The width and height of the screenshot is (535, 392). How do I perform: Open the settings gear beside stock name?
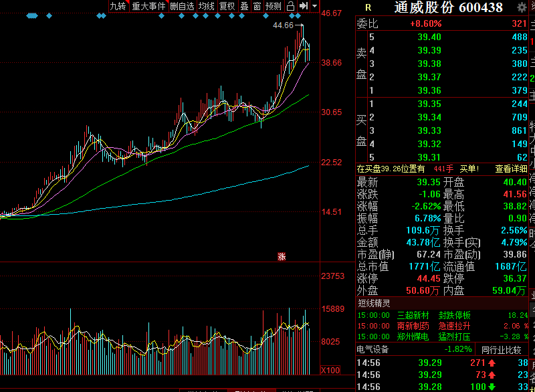(x=522, y=7)
